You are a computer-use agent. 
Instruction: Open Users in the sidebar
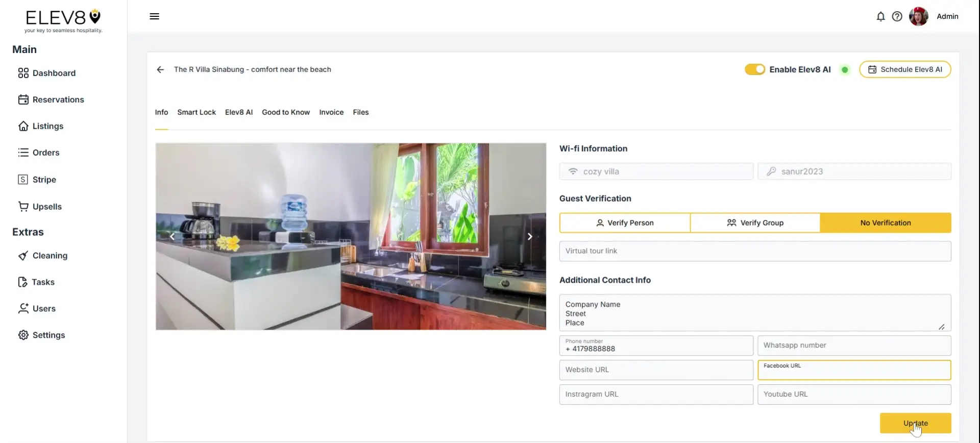tap(37, 309)
